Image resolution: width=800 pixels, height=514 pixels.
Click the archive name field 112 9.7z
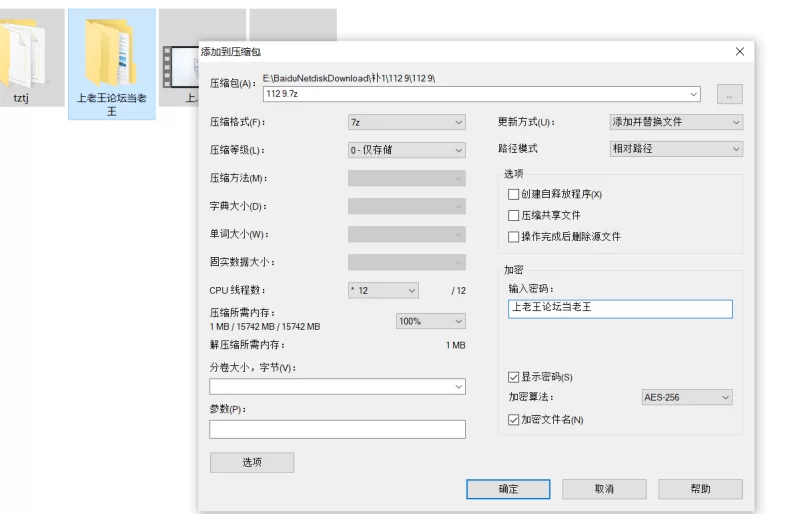tap(482, 94)
